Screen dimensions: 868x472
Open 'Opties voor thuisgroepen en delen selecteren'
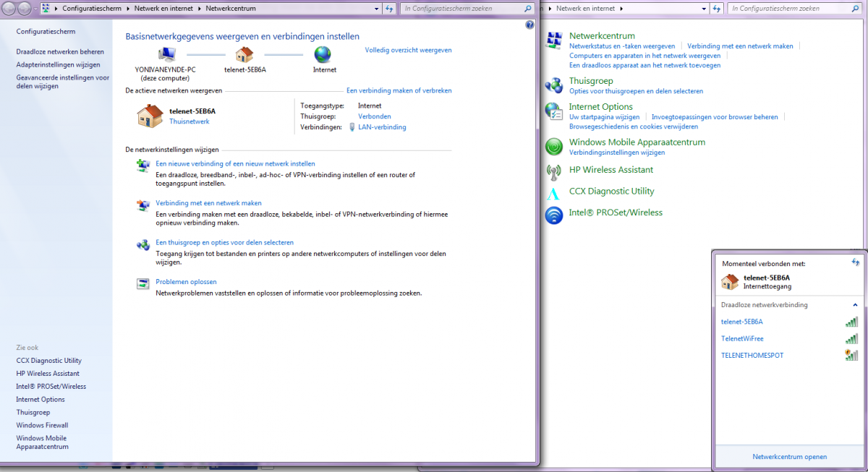[x=636, y=91]
